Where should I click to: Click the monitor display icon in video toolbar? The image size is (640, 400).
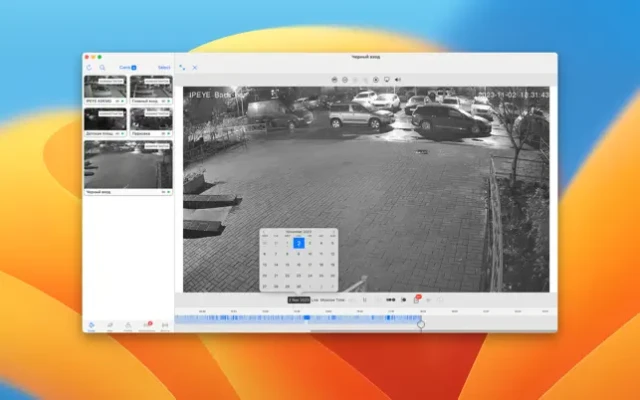coord(387,79)
